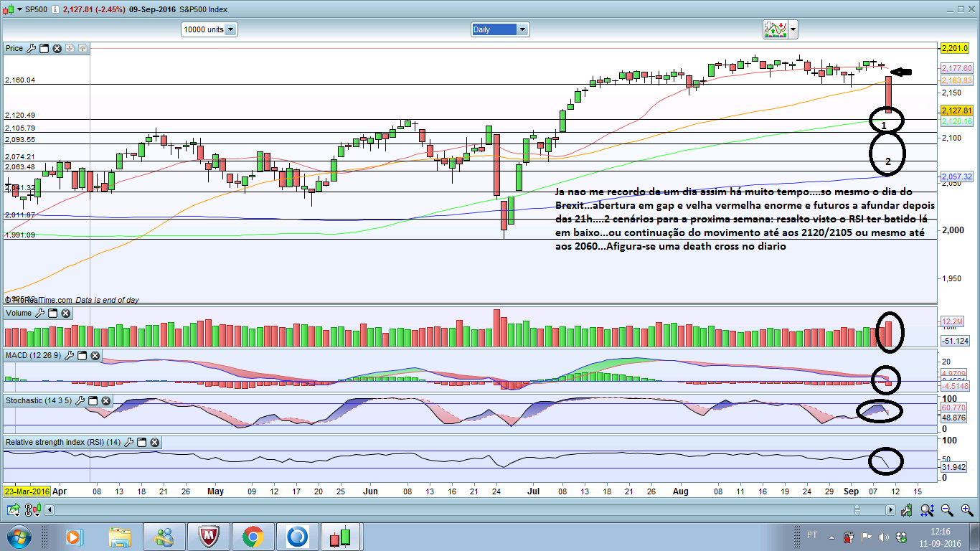Maximize the Price panel
Viewport: 980px width, 551px height.
click(44, 48)
